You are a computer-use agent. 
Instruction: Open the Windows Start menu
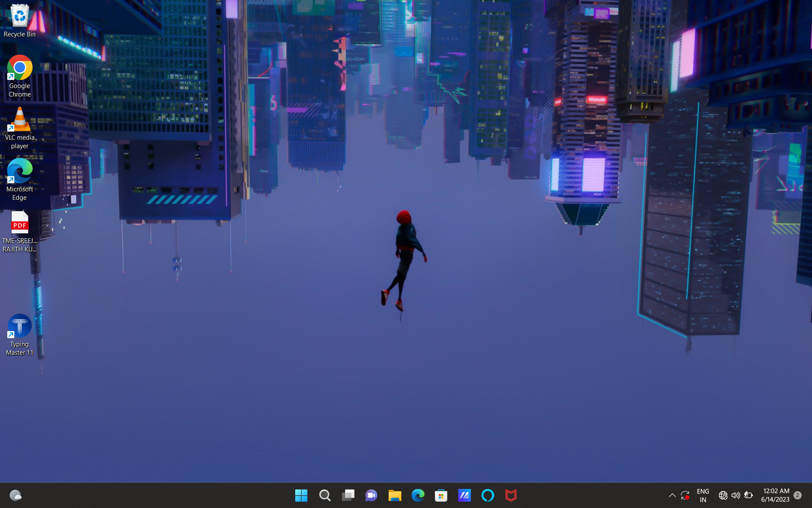[x=301, y=495]
